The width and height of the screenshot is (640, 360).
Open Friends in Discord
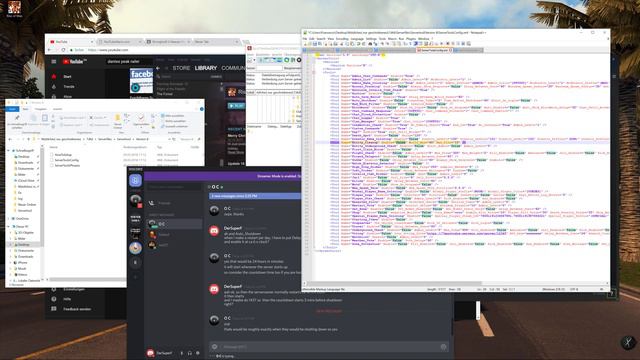pos(164,203)
